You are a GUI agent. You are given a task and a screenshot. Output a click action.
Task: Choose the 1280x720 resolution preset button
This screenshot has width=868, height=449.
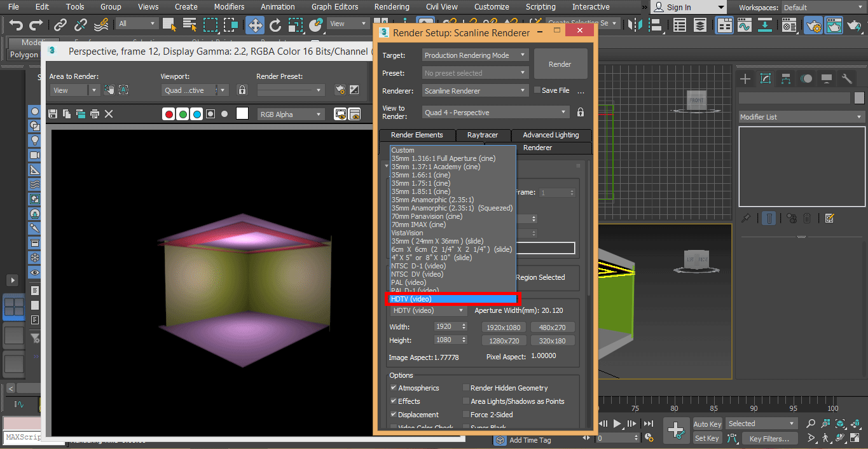click(505, 341)
